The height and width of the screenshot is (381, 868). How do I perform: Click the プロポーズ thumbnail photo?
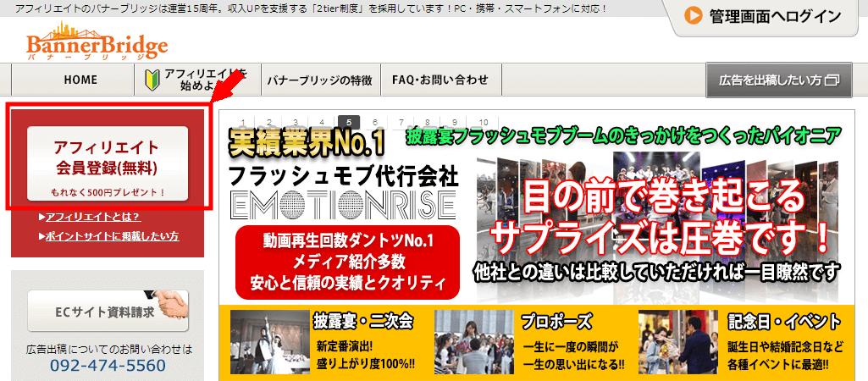click(474, 341)
